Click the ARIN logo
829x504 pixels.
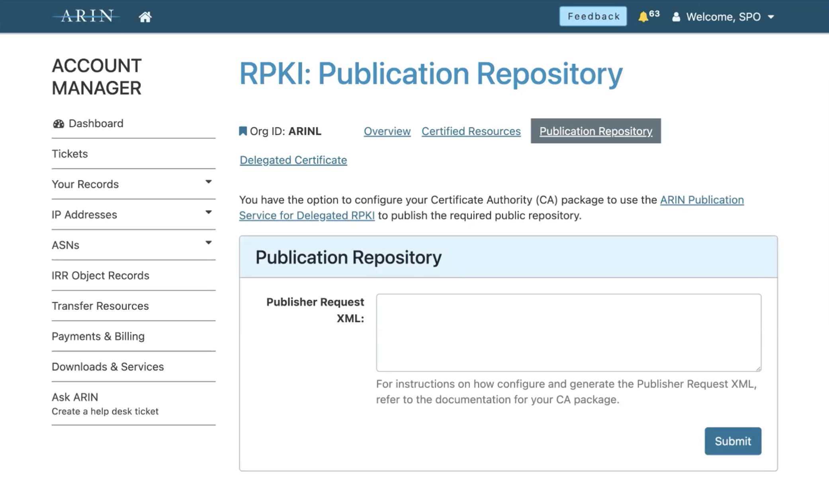coord(86,16)
